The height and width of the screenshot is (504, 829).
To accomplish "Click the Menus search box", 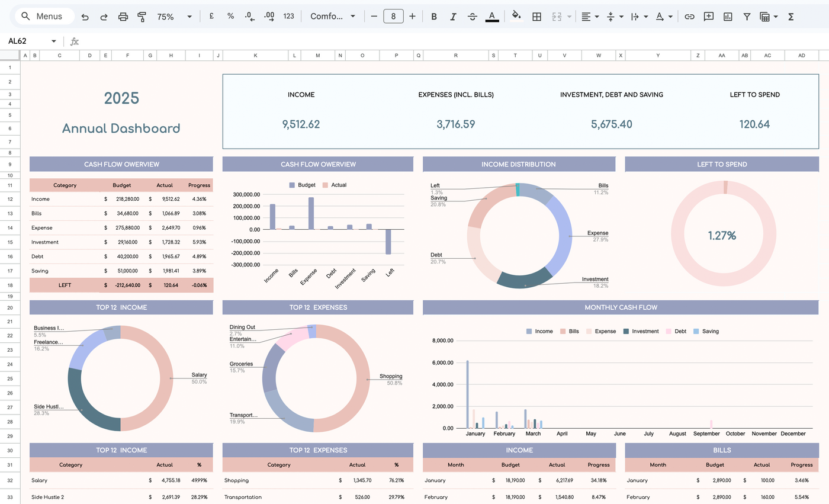I will tap(44, 17).
